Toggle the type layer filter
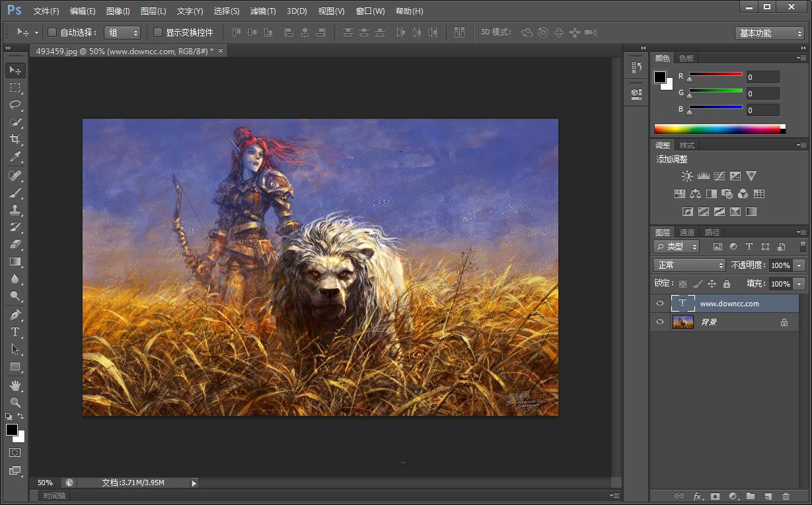812x505 pixels. [x=749, y=247]
